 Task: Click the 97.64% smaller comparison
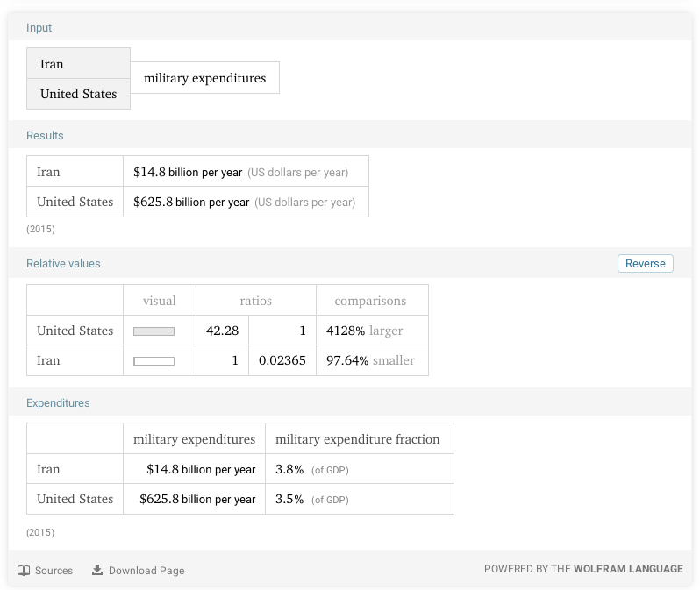coord(372,360)
